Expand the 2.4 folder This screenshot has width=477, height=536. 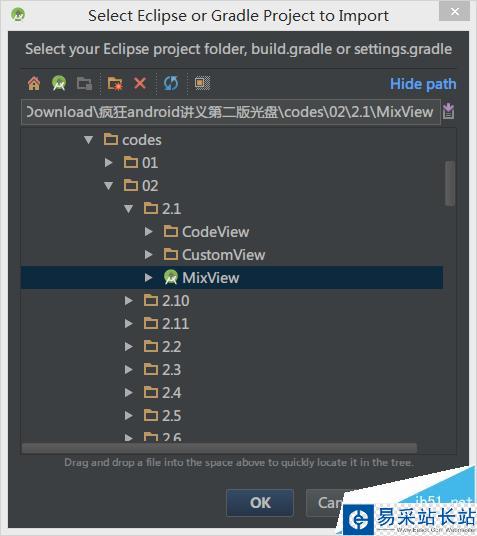tap(129, 392)
